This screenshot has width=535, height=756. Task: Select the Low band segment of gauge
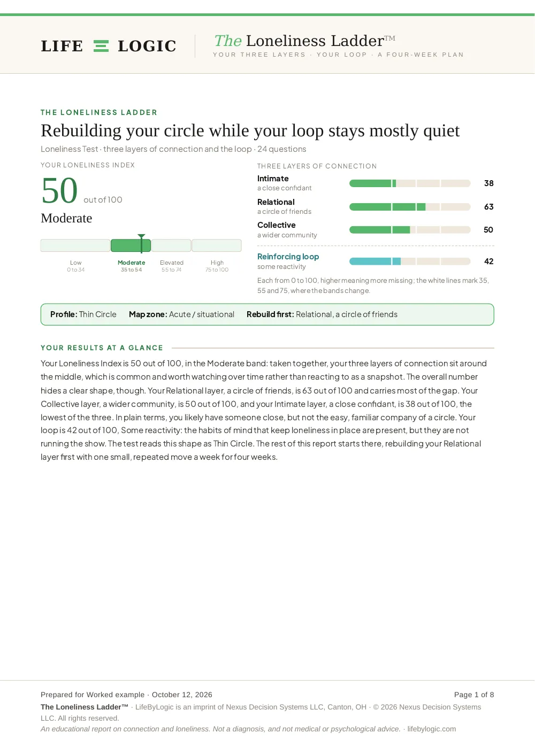(75, 245)
